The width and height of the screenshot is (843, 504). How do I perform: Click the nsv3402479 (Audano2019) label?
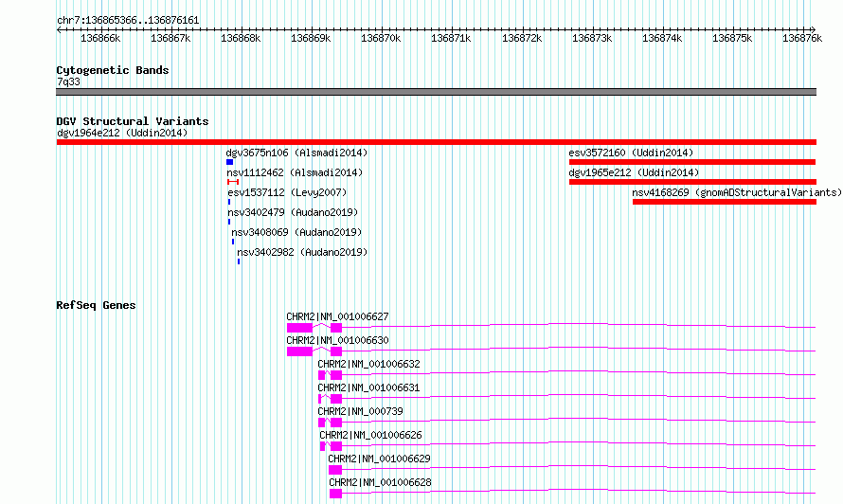pyautogui.click(x=293, y=212)
